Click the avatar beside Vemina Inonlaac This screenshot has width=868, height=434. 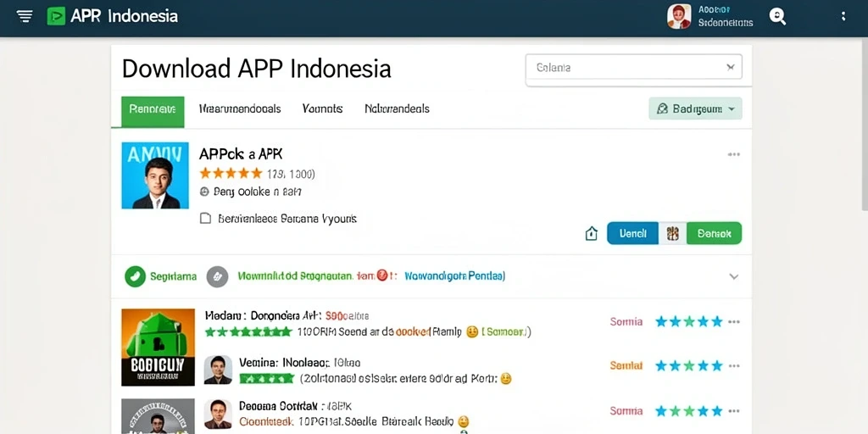click(x=218, y=370)
